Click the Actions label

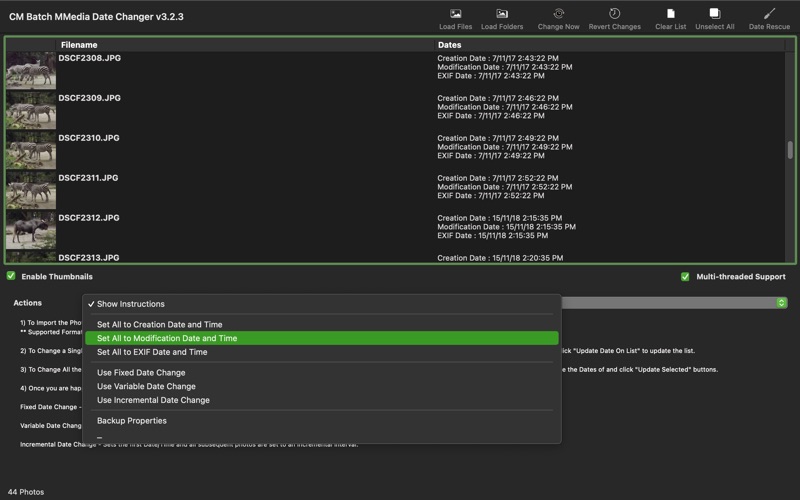(28, 303)
